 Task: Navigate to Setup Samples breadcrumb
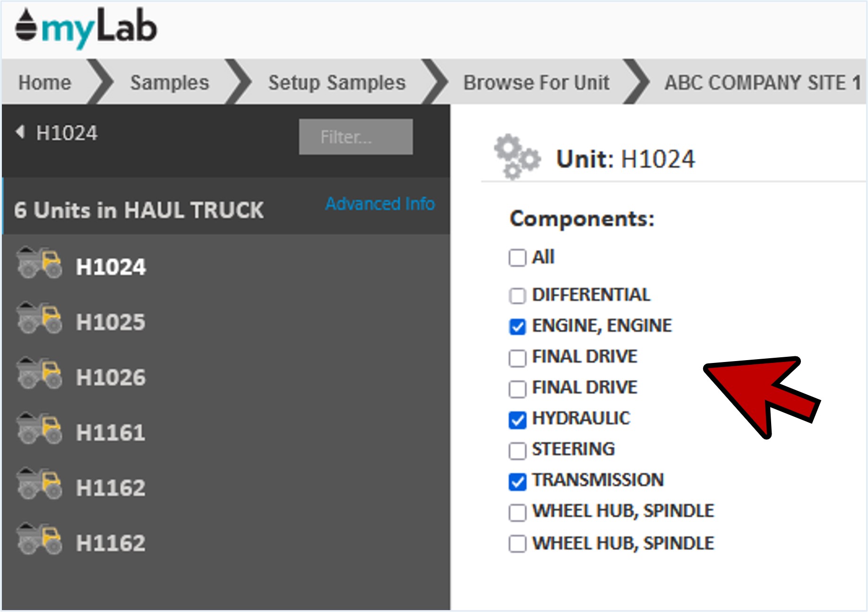[336, 83]
